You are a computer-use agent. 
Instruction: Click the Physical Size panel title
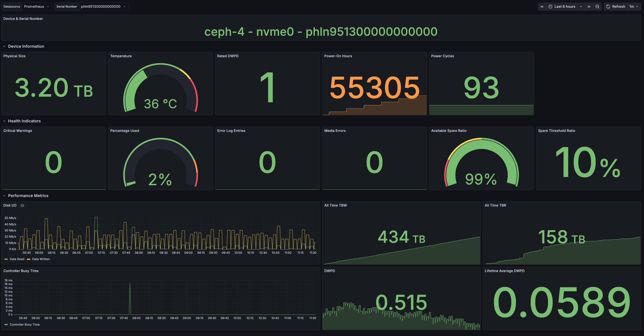(14, 56)
